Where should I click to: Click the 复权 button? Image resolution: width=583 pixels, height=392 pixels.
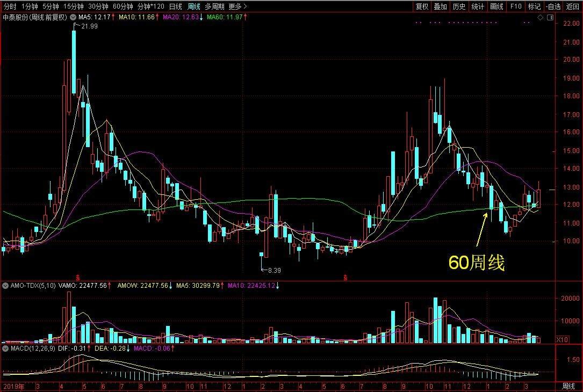[422, 6]
